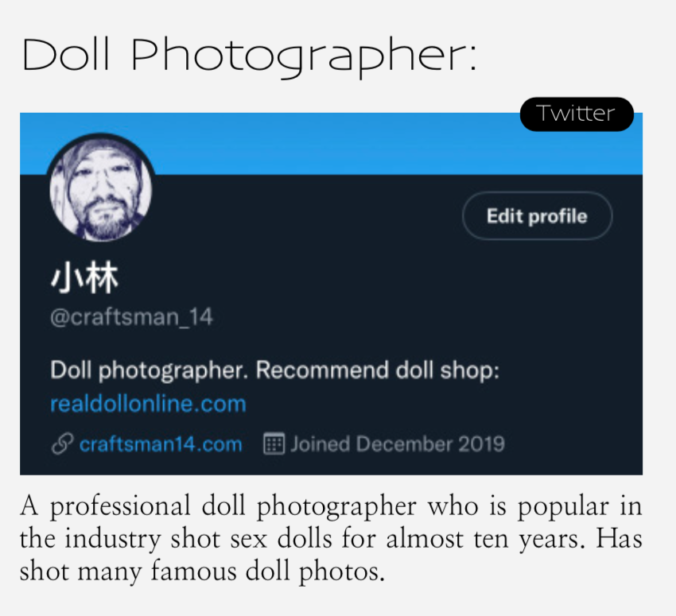Click the phrase Recommend doll shop:
This screenshot has height=616, width=676.
377,370
